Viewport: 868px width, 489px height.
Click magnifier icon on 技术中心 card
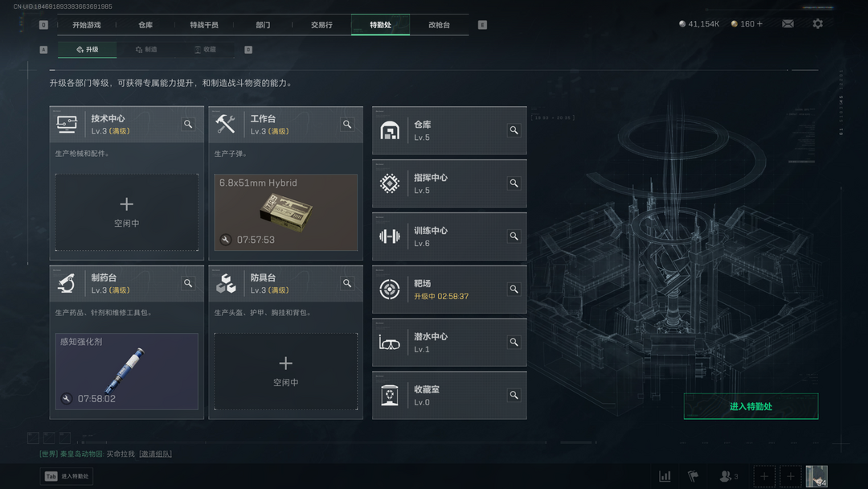click(188, 124)
